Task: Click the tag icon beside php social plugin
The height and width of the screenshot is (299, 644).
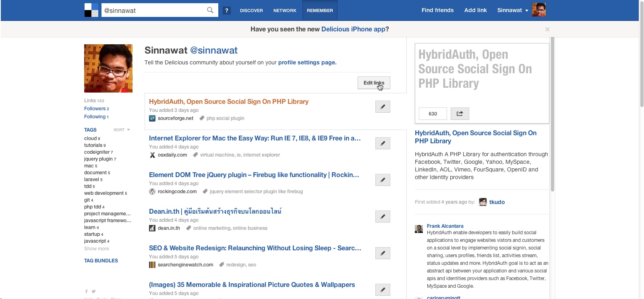Action: click(x=202, y=118)
